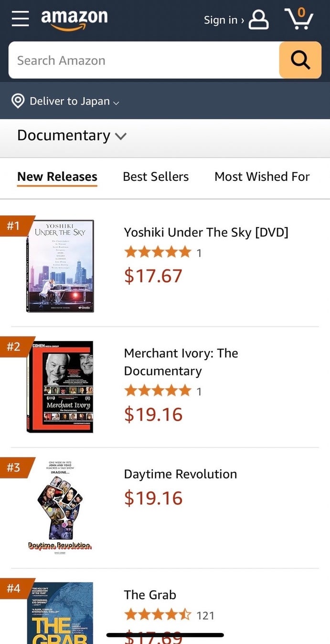Image resolution: width=330 pixels, height=644 pixels.
Task: Tap the Daytime Revolution cover thumbnail
Action: pos(60,507)
